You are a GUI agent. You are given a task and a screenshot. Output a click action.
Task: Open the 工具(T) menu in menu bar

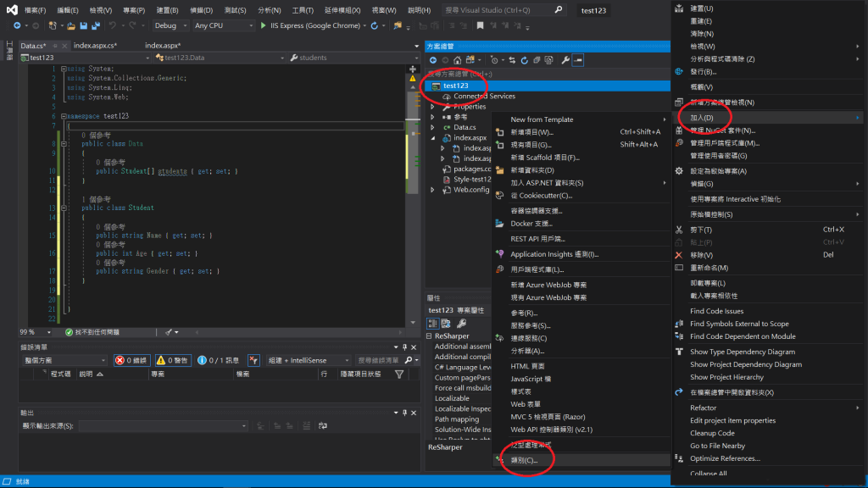pyautogui.click(x=303, y=10)
